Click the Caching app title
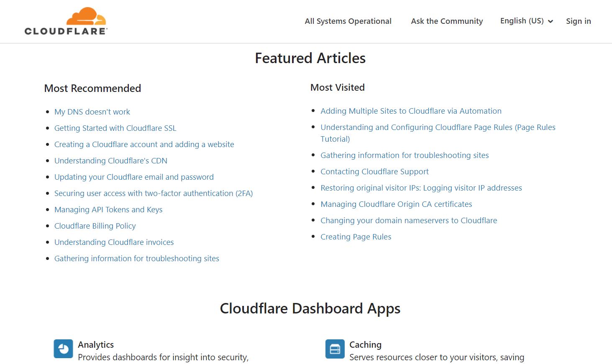 (x=365, y=344)
